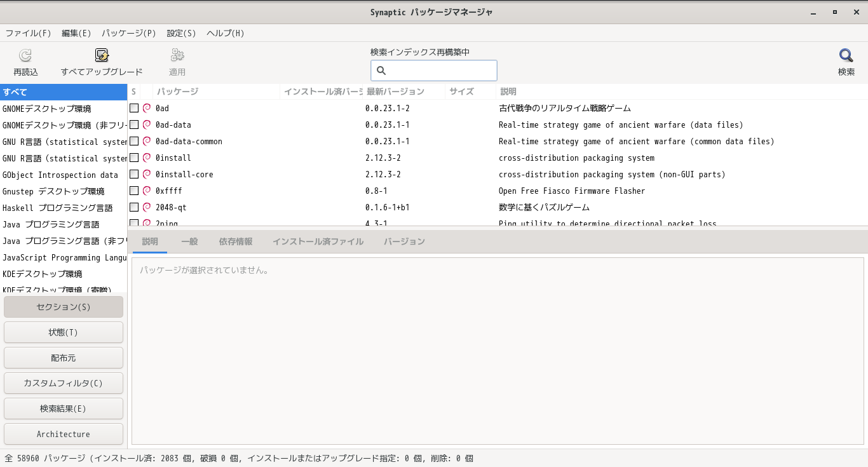Click the Reload (再読込) toolbar icon
Viewport: 868px width, 467px height.
pos(25,56)
